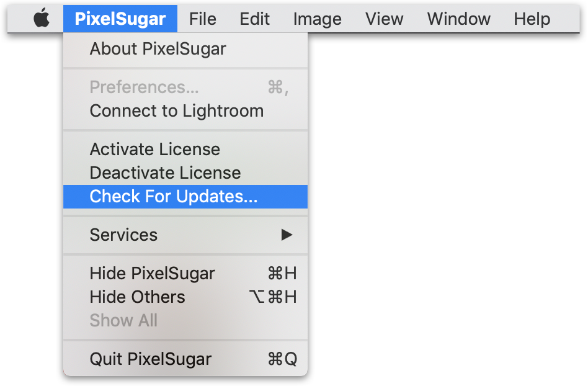Choose Deactivate License
Viewport: 588px width, 386px height.
(165, 173)
